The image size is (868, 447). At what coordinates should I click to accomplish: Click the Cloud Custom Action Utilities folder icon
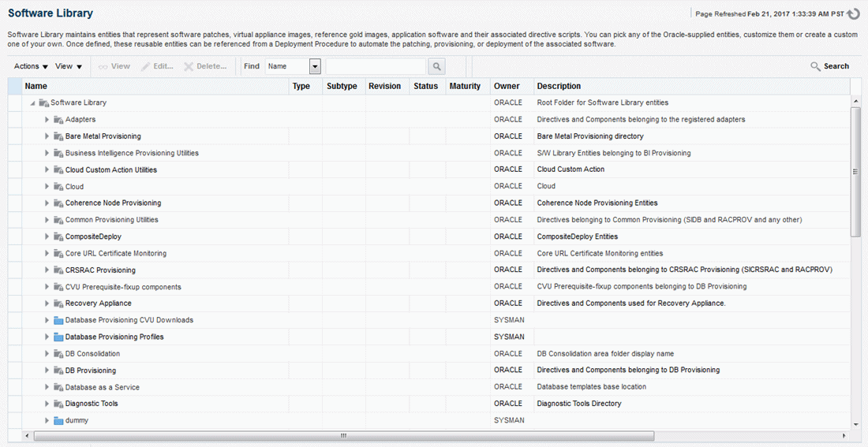58,169
